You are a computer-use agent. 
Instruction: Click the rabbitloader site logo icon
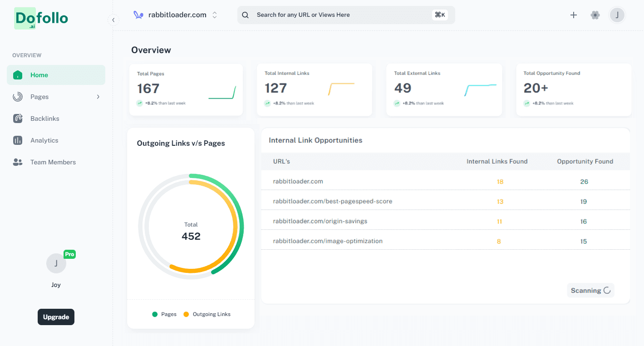point(138,15)
